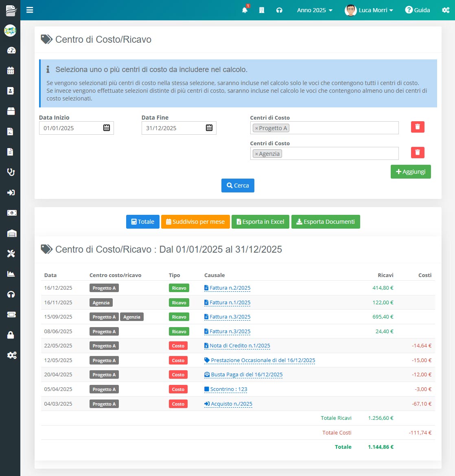This screenshot has width=455, height=476.
Task: Click the notification bell icon
Action: click(x=245, y=10)
